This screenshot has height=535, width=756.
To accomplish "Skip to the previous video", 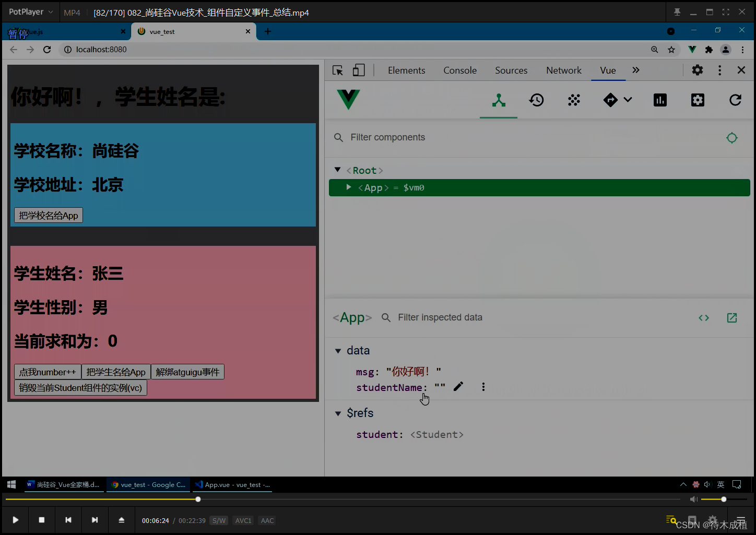I will (68, 520).
